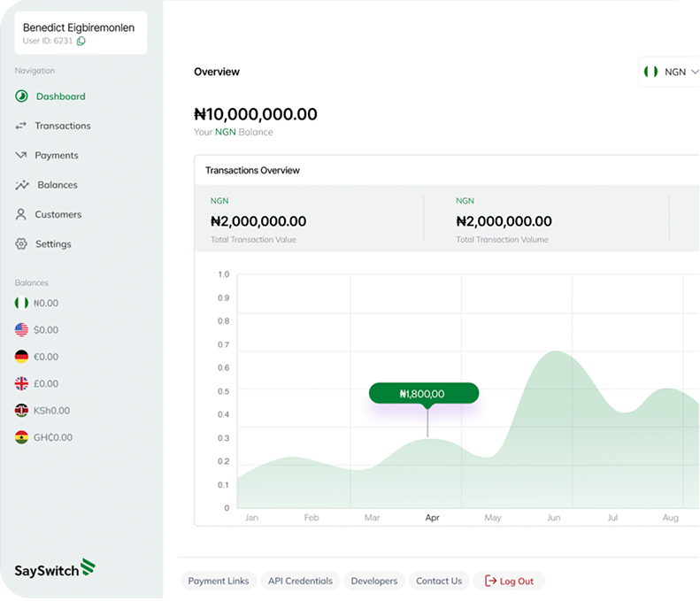Copy the user ID using the copy icon

click(81, 41)
